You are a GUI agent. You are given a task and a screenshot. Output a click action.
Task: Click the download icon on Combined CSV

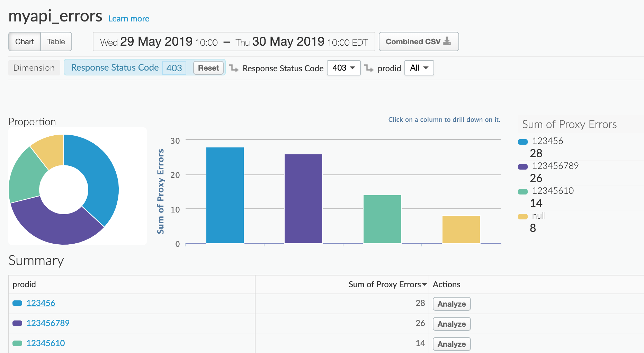pos(447,41)
